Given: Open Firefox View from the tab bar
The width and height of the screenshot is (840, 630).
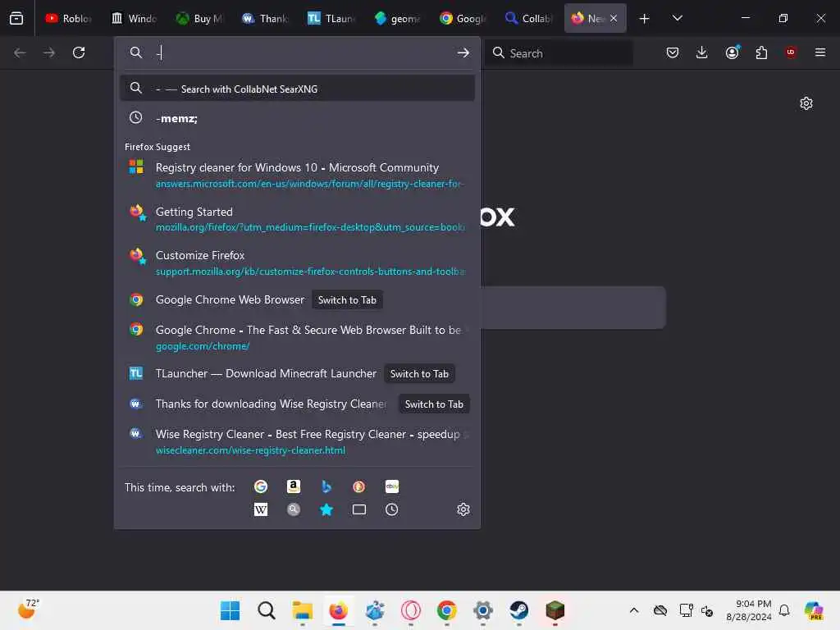Looking at the screenshot, I should [16, 18].
